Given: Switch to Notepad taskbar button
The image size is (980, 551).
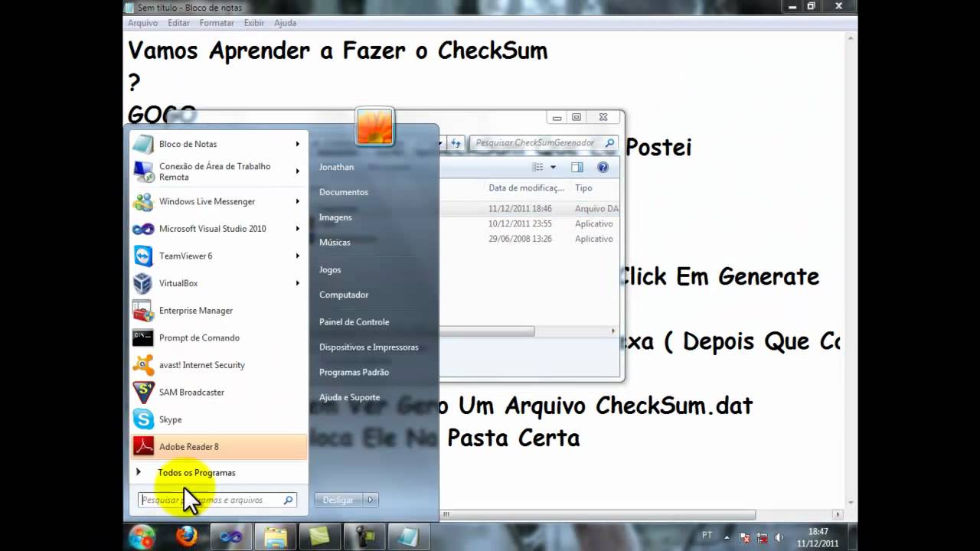Looking at the screenshot, I should (x=408, y=537).
